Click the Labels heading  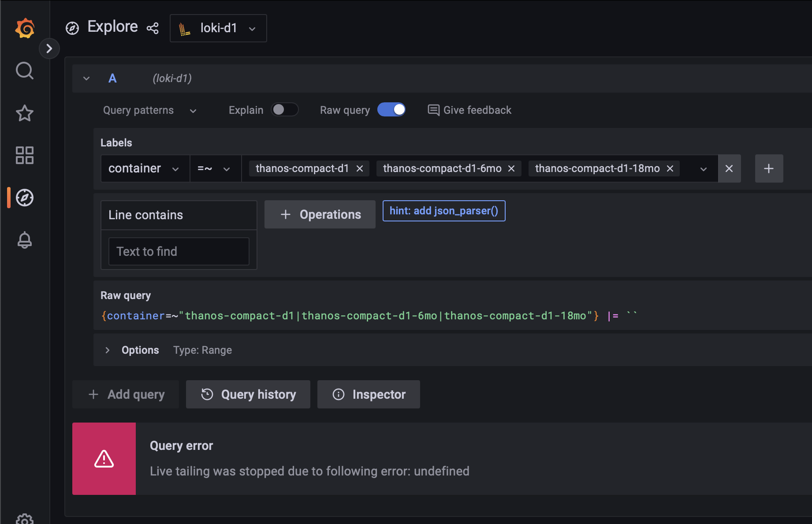pos(116,143)
